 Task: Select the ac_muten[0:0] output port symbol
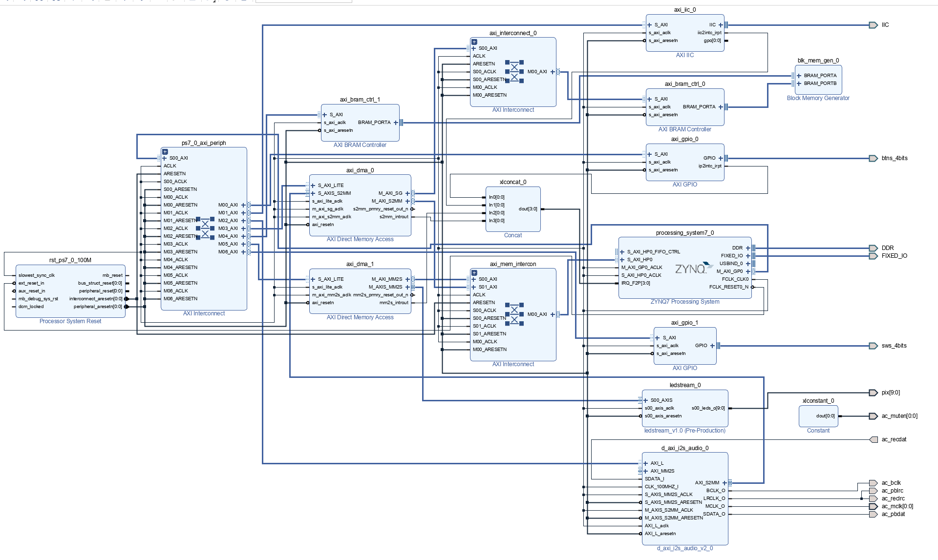874,416
